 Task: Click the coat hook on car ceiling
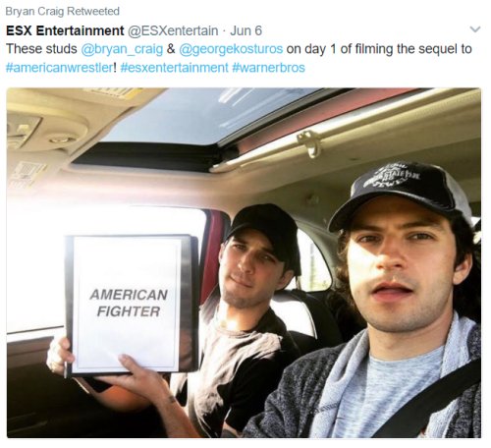click(309, 142)
